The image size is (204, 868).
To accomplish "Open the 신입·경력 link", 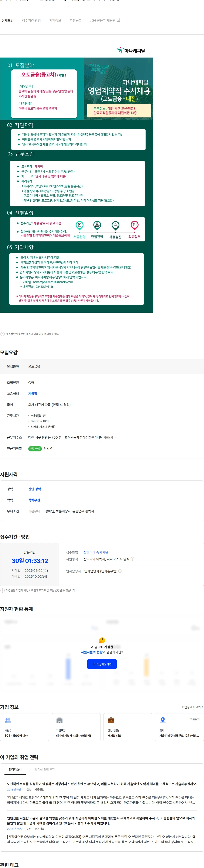I will coord(34,489).
